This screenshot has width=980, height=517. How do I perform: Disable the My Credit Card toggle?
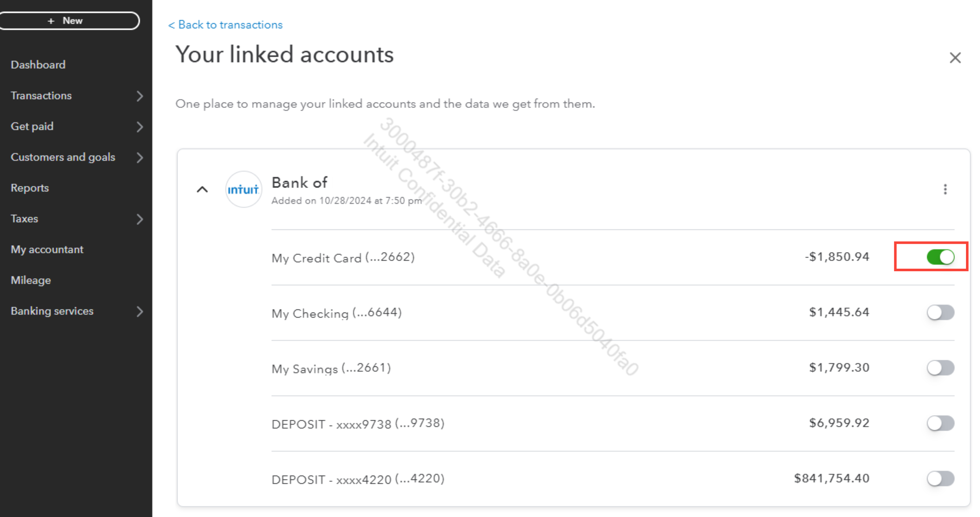[x=940, y=257]
